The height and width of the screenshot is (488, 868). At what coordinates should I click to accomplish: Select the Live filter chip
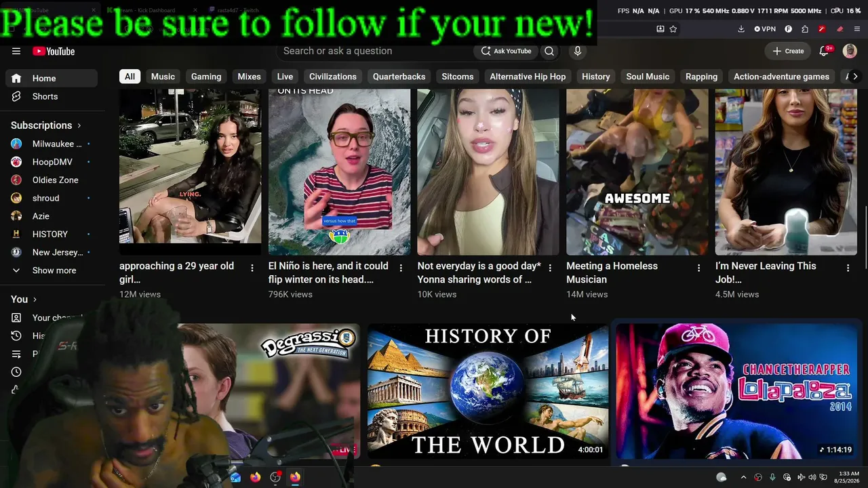[x=285, y=77]
